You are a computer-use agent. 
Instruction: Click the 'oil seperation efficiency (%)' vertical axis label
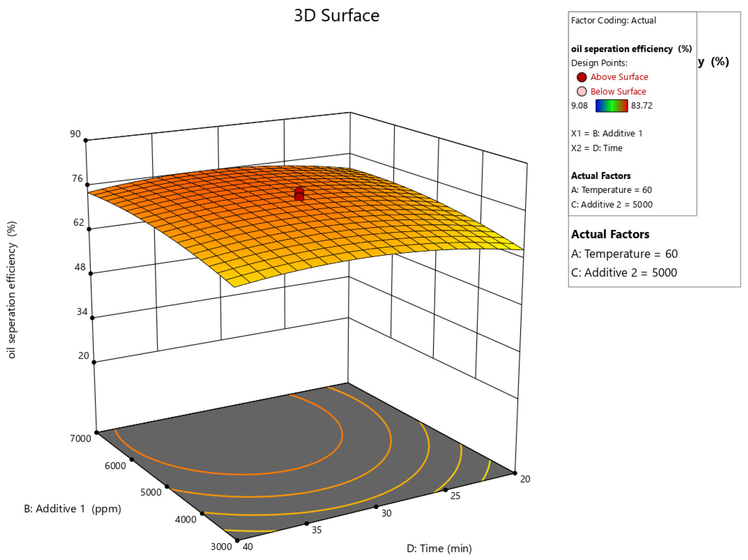(11, 290)
